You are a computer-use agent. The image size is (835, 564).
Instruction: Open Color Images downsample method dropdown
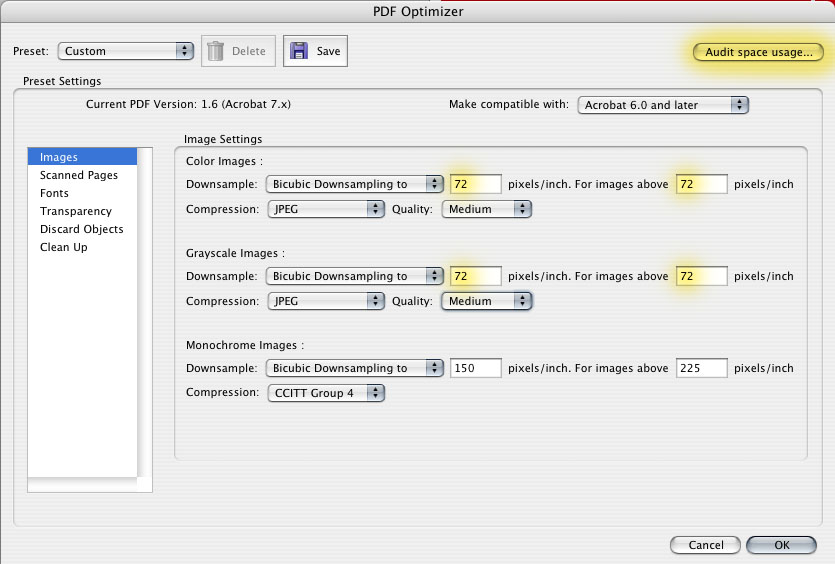(x=355, y=184)
